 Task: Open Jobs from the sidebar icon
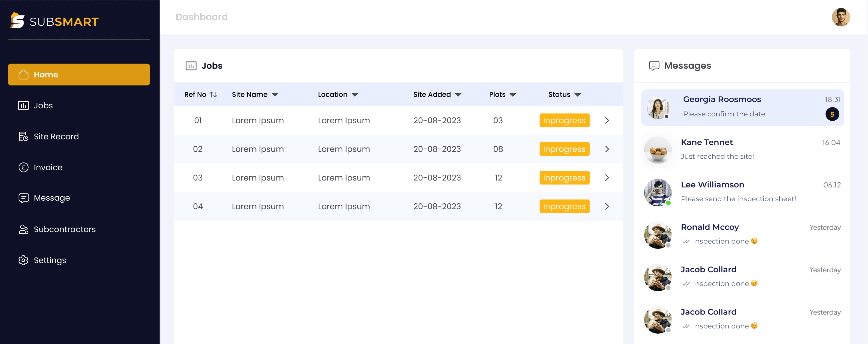pos(23,105)
